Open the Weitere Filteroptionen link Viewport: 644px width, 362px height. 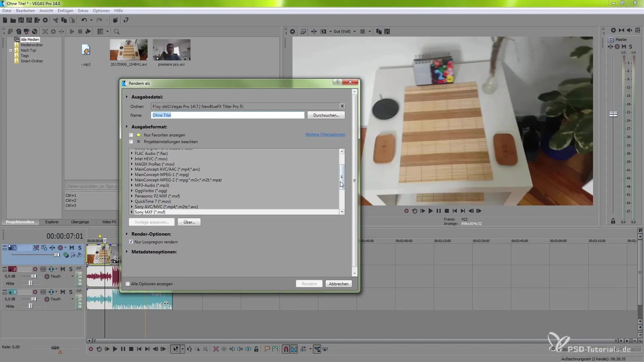pos(325,135)
